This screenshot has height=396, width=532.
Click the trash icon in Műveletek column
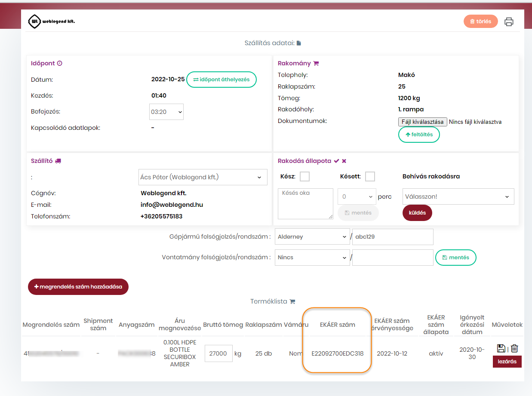click(x=514, y=348)
